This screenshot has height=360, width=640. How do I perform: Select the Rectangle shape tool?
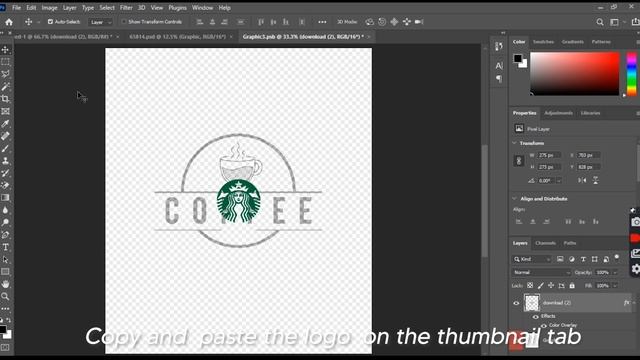(x=5, y=271)
